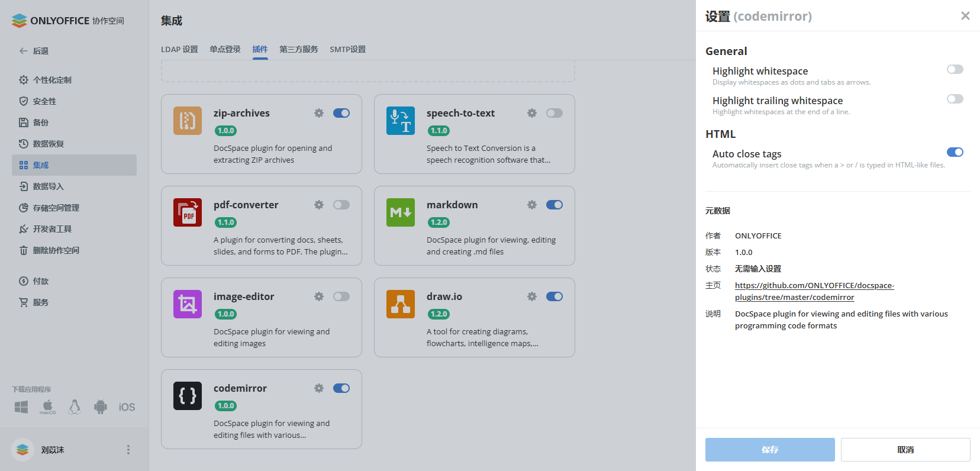Download the Linux desktop app
Screen dimensions: 980x471
74,407
